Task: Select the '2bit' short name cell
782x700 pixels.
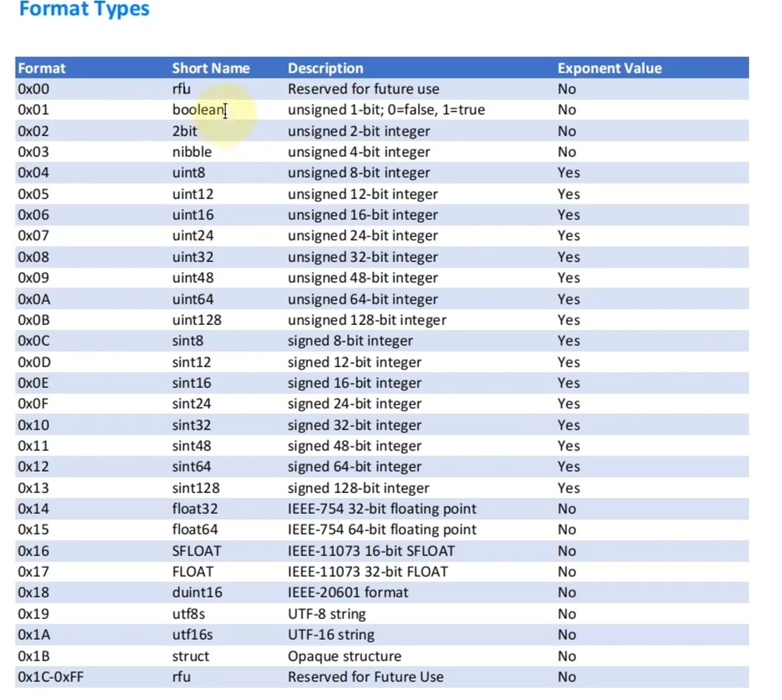Action: [185, 131]
